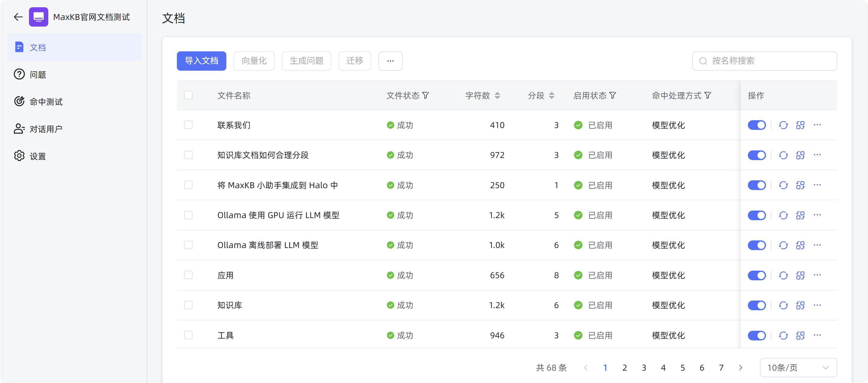The image size is (868, 383).
Task: Click the 按名称搜索 search field
Action: click(764, 61)
